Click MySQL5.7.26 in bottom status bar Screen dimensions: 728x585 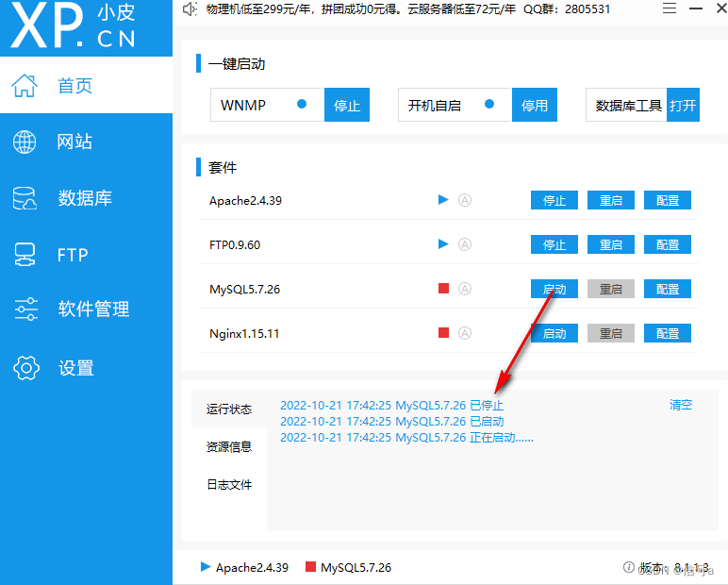pos(348,567)
